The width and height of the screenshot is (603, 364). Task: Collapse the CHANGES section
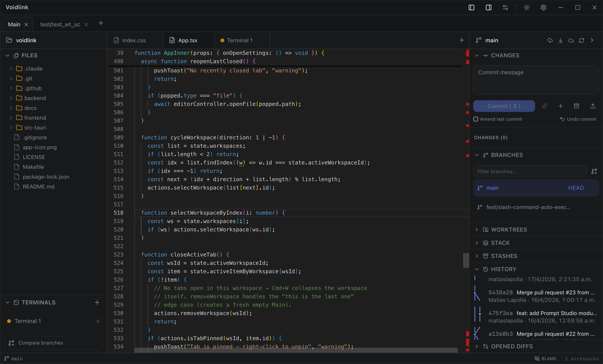477,55
